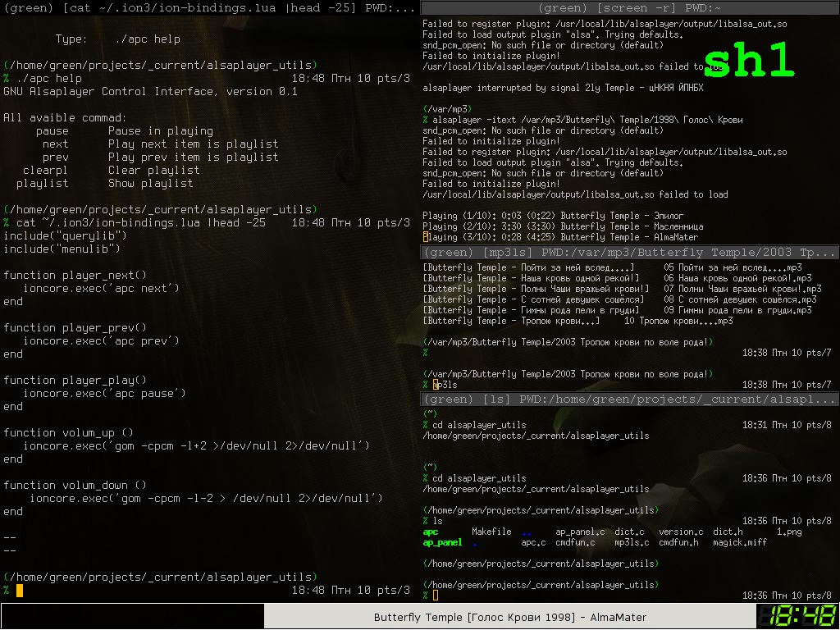
Task: Click the 'alsaplayer interrupted by signal' line
Action: point(563,87)
